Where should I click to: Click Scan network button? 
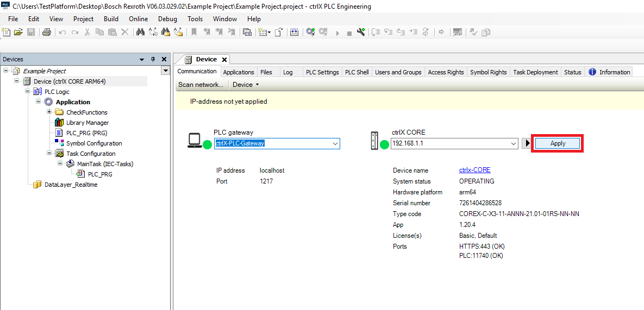pyautogui.click(x=201, y=85)
